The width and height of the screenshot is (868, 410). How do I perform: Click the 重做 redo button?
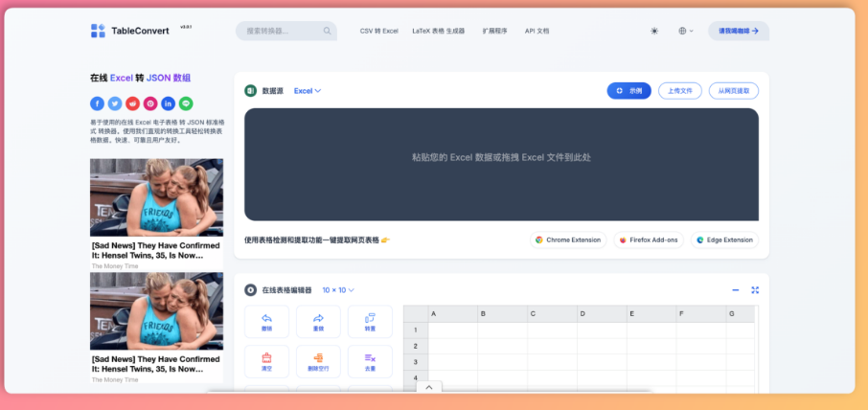[318, 322]
